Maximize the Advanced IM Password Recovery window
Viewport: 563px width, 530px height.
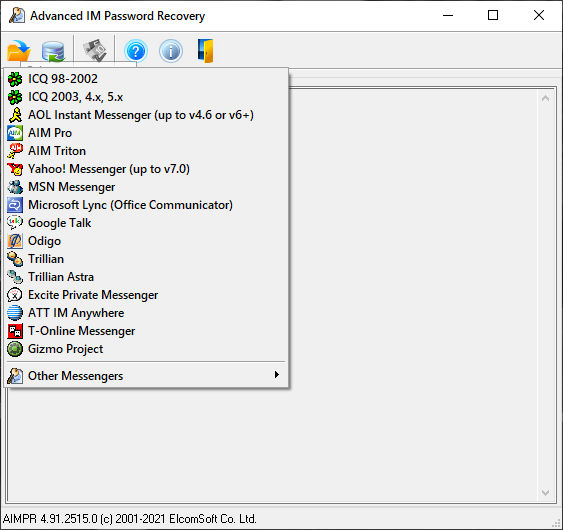[x=493, y=15]
